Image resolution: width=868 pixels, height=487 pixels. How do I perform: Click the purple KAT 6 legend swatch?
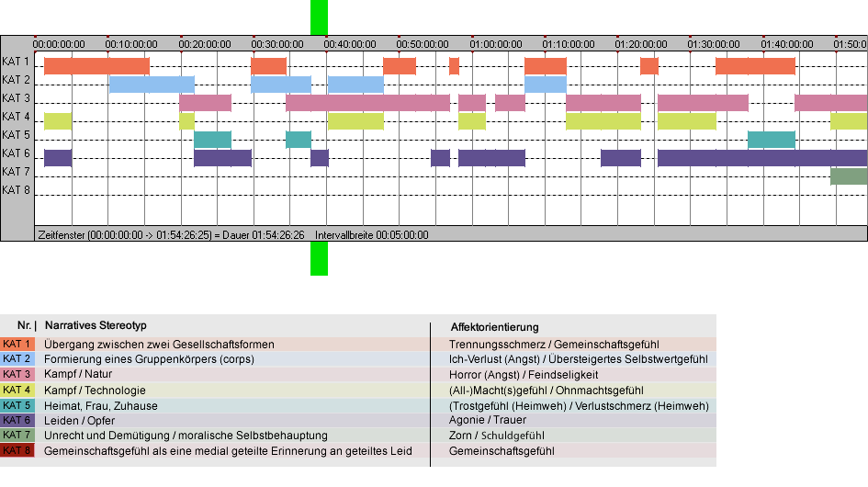click(17, 420)
